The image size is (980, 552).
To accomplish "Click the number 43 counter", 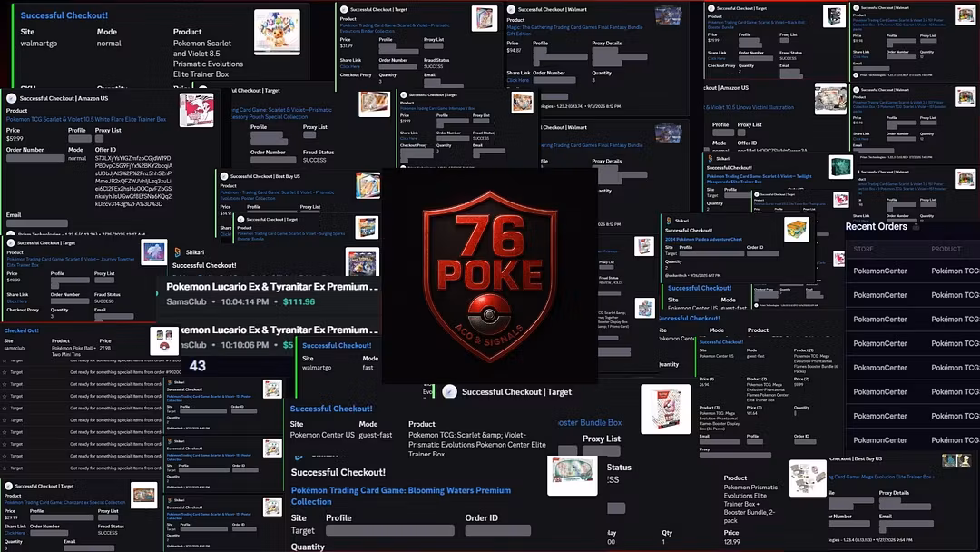I will (198, 366).
